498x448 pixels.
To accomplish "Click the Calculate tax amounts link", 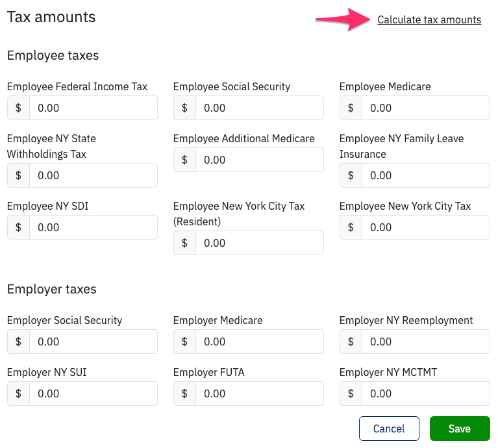I will pyautogui.click(x=429, y=20).
